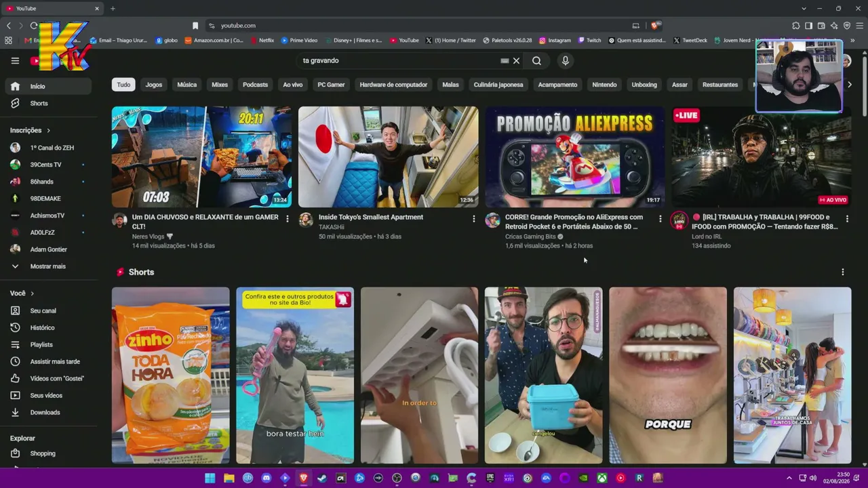Open options for Neres Vlogs gamer video
Screen dimensions: 868x488
pos(287,218)
